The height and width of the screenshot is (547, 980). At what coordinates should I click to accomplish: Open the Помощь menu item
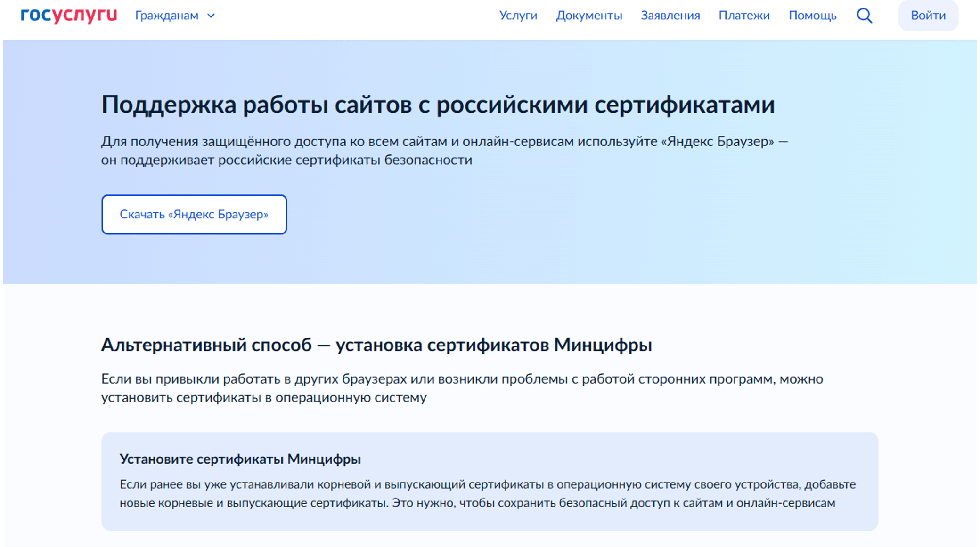[812, 16]
